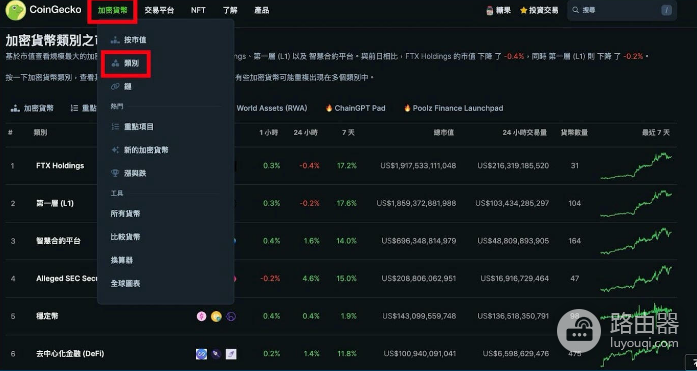Open the FTX Holdings category
Viewport: 697px width, 371px height.
[60, 166]
